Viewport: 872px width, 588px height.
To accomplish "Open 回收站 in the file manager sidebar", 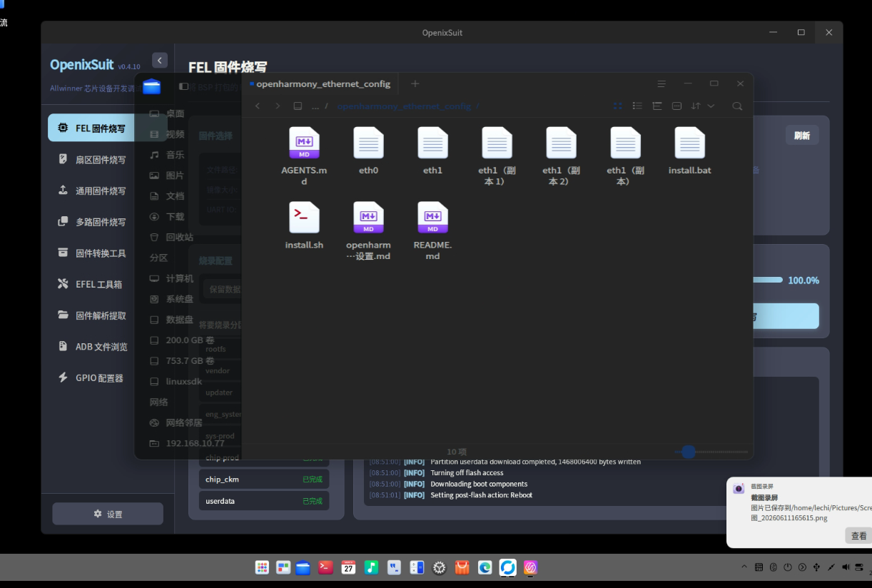I will click(x=171, y=237).
